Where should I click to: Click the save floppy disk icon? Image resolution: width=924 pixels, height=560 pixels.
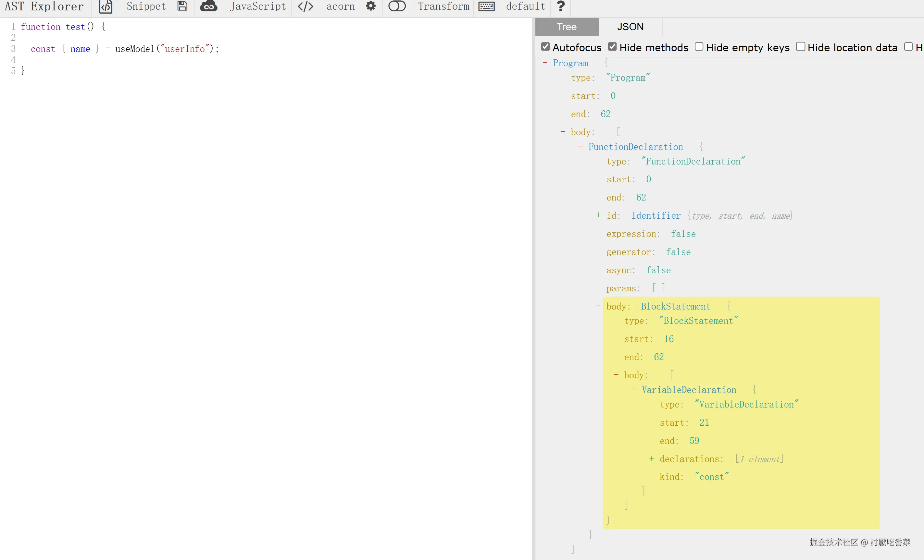click(x=182, y=6)
